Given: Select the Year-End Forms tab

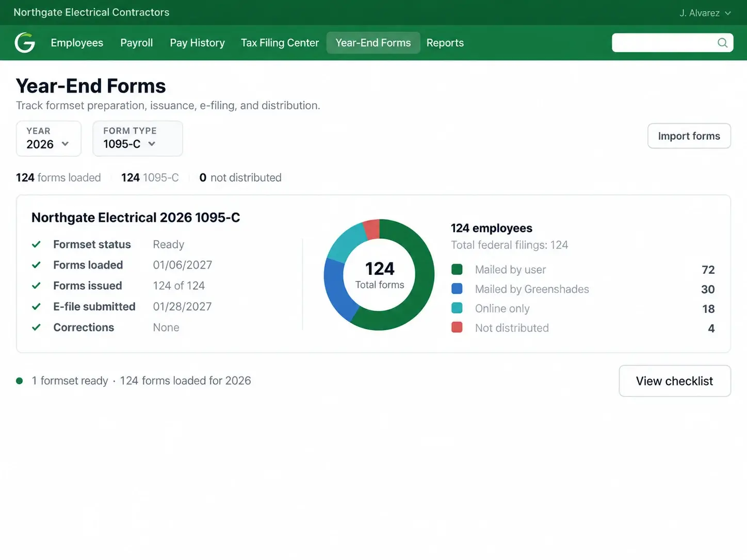Looking at the screenshot, I should tap(373, 43).
